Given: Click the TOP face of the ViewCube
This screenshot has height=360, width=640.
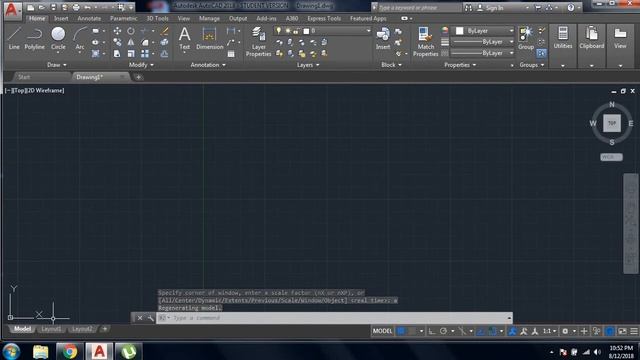Looking at the screenshot, I should pos(612,123).
